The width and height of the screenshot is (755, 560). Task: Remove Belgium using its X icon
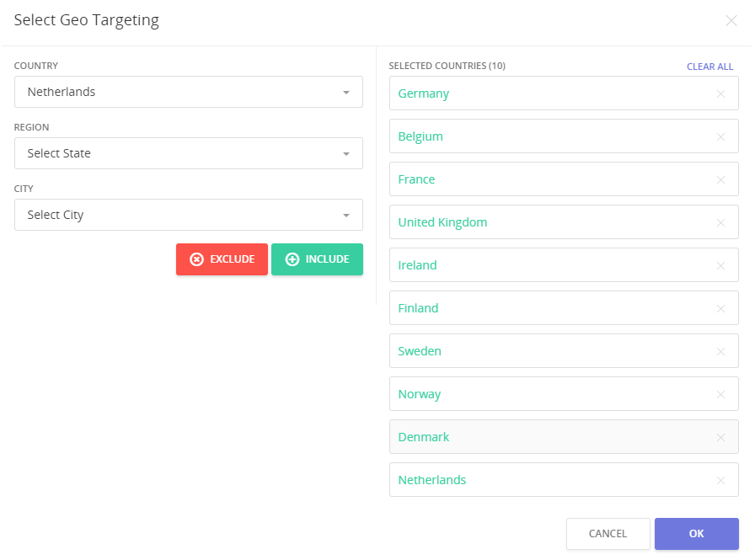[x=721, y=136]
